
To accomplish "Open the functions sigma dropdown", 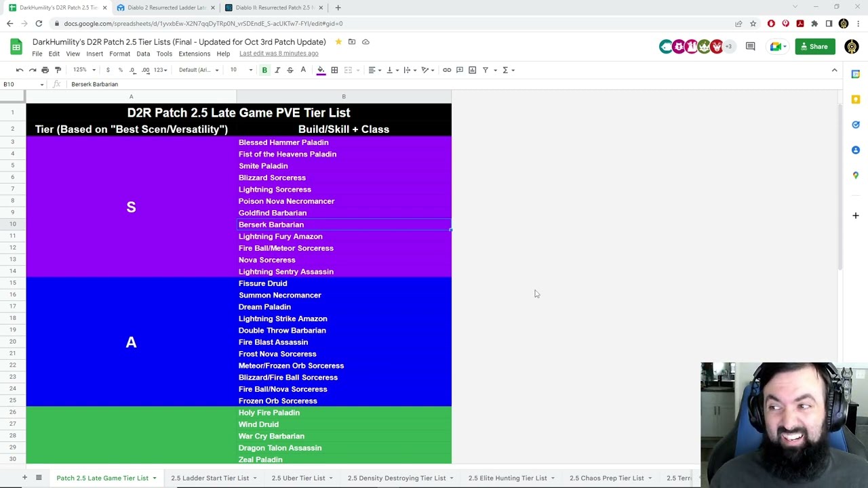I will (508, 70).
